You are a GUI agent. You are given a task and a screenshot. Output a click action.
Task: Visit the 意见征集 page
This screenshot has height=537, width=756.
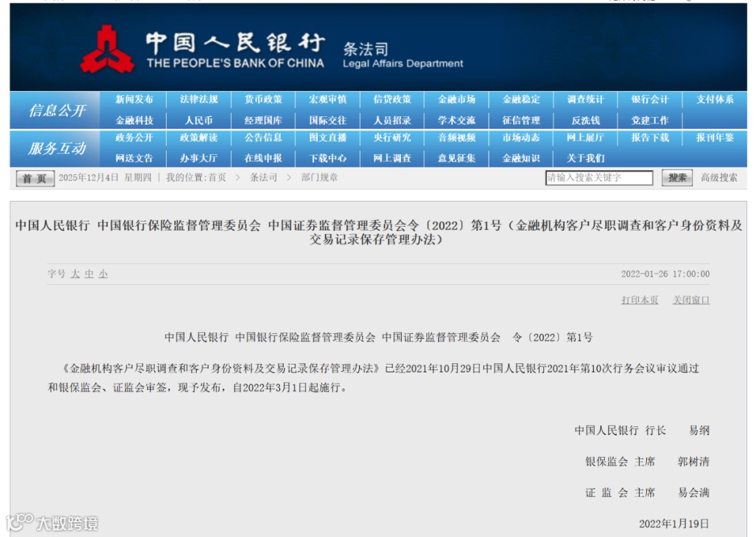(456, 158)
